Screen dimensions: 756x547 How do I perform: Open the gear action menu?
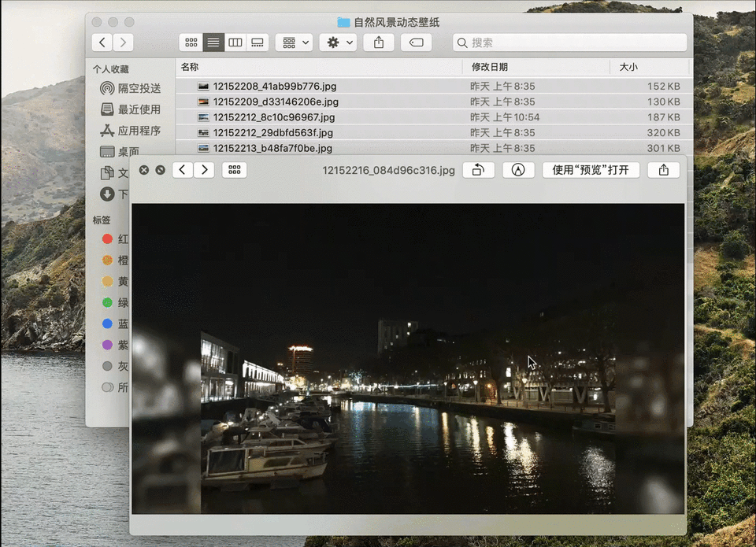[338, 43]
